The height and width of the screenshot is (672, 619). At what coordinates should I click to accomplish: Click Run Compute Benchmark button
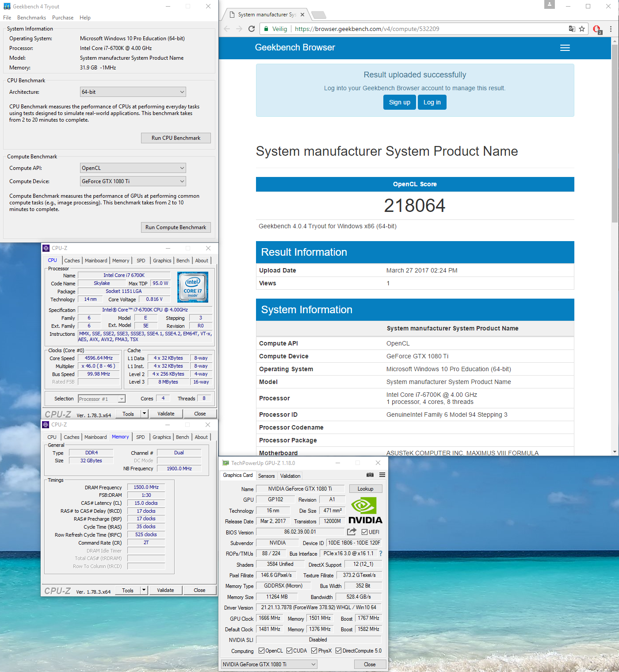coord(176,227)
